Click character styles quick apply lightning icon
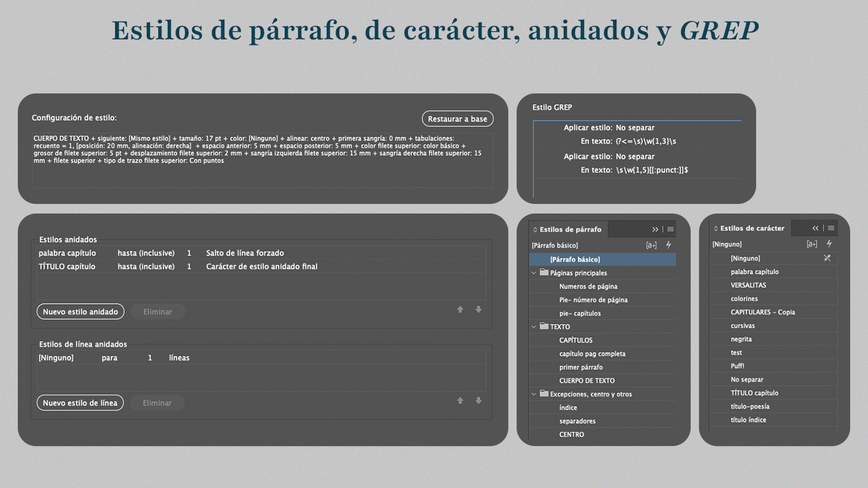Image resolution: width=868 pixels, height=488 pixels. pos(829,244)
